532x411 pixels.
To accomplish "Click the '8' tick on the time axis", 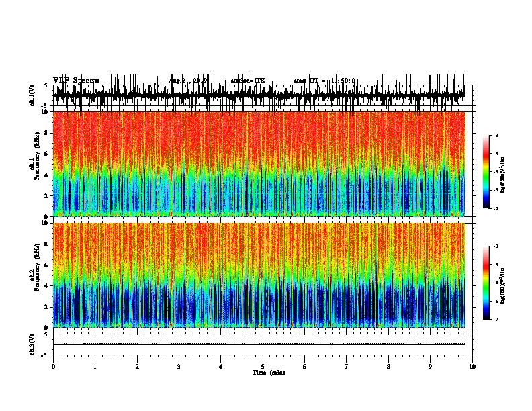I will tap(388, 367).
